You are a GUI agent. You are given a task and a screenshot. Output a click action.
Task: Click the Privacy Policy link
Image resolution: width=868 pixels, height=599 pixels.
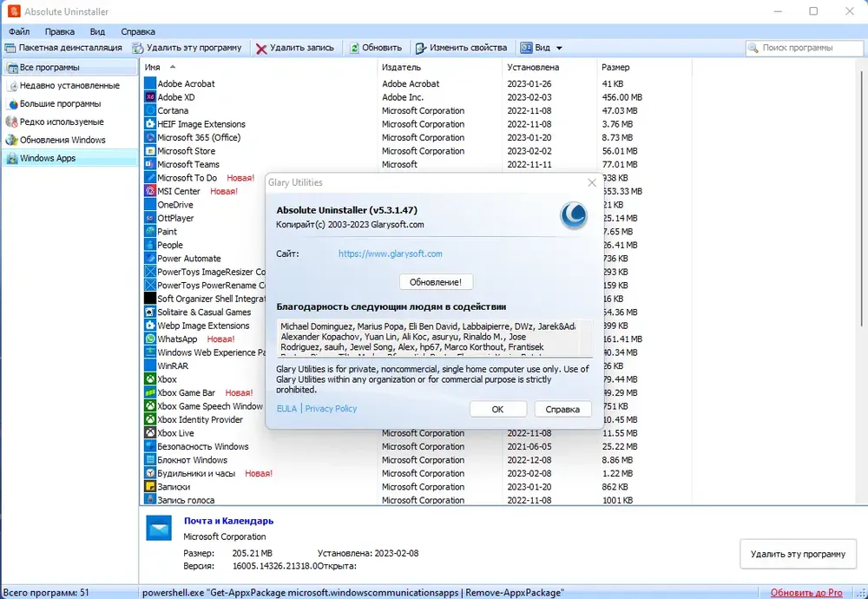click(x=331, y=409)
